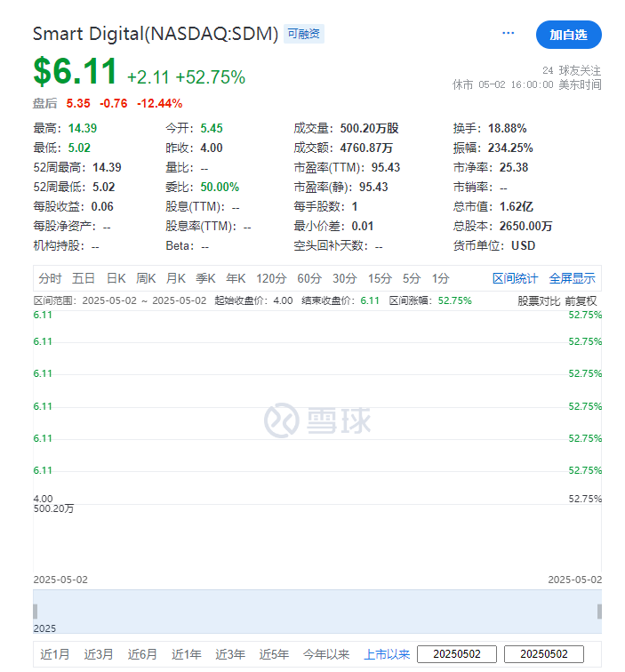Click the 总股本 value 2650.00万
This screenshot has height=672, width=625.
[x=526, y=226]
